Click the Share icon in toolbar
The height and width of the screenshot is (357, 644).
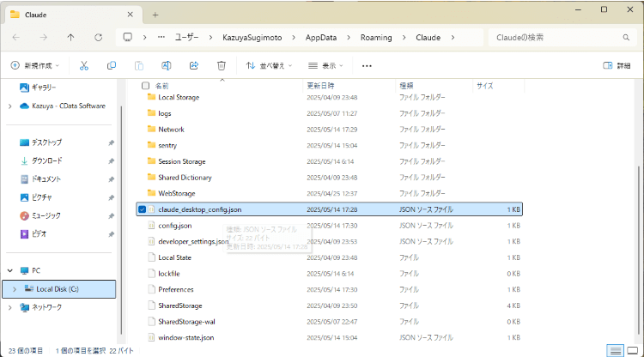coord(194,66)
